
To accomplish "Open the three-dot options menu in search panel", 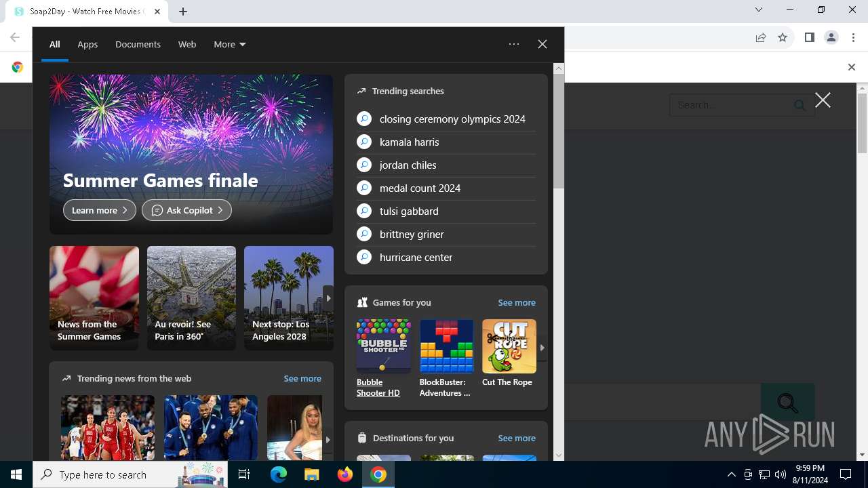I will point(514,44).
